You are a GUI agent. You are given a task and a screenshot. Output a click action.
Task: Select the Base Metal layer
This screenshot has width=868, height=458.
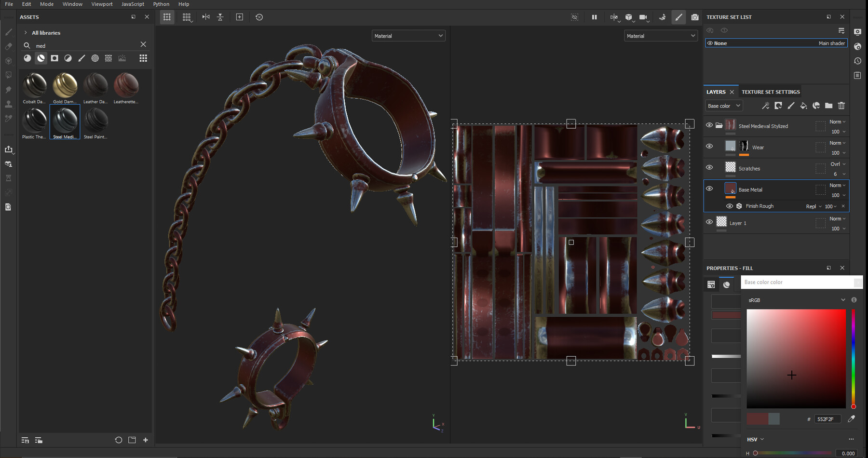tap(776, 189)
